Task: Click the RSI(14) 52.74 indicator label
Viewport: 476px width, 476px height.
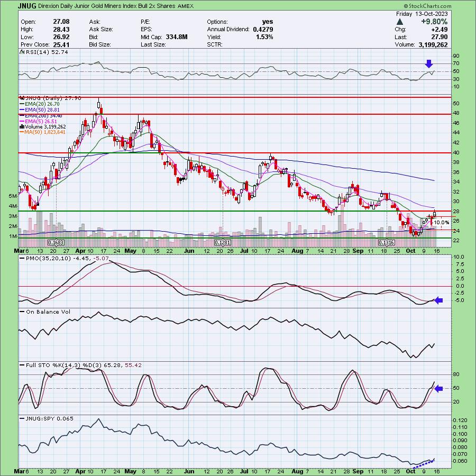Action: click(44, 52)
